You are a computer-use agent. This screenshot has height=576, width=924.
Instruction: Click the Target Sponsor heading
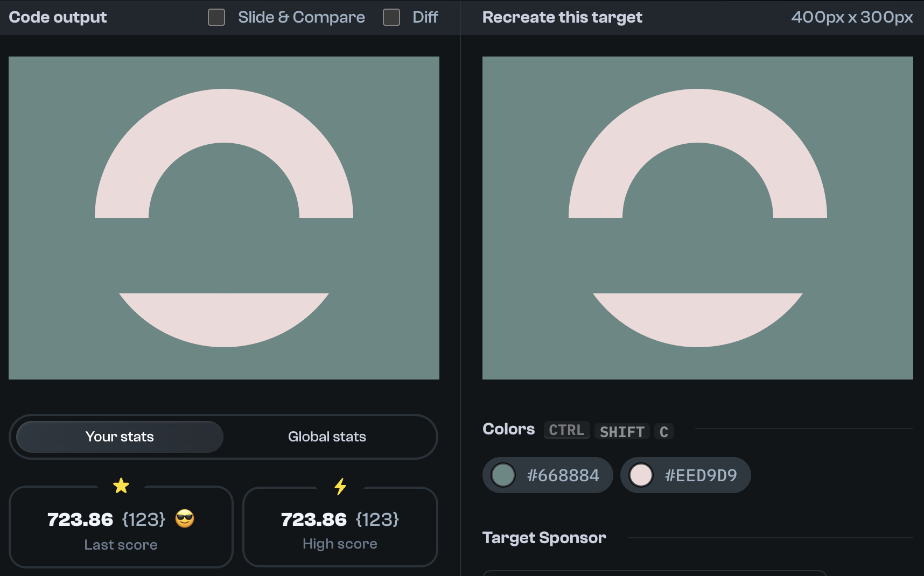pyautogui.click(x=544, y=538)
